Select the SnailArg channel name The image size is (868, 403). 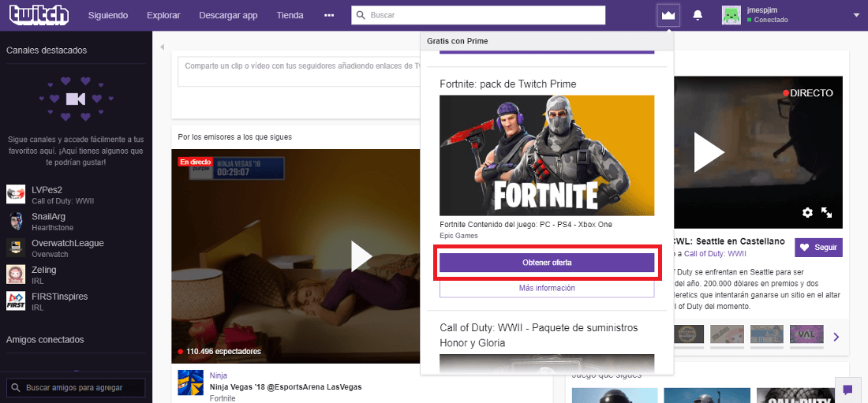tap(48, 216)
